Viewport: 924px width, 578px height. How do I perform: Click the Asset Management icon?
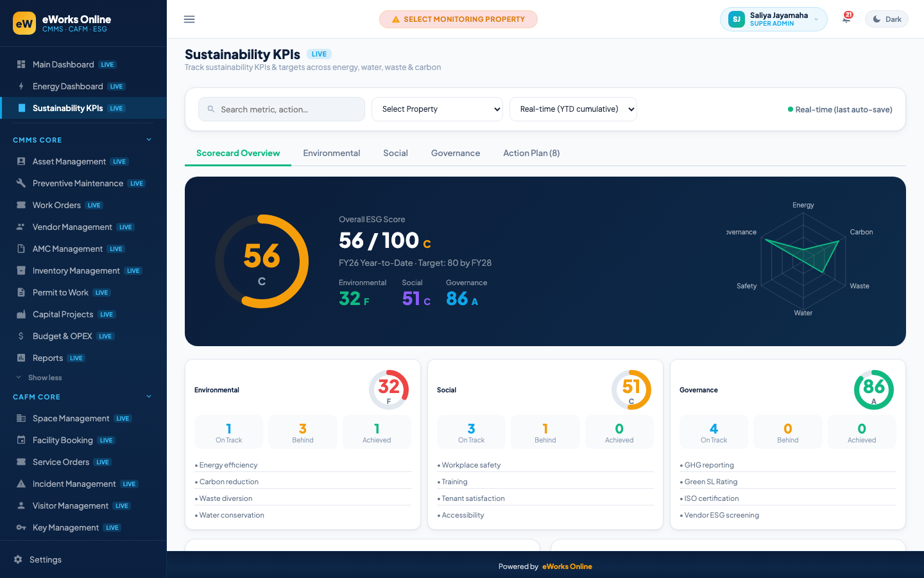(x=21, y=161)
